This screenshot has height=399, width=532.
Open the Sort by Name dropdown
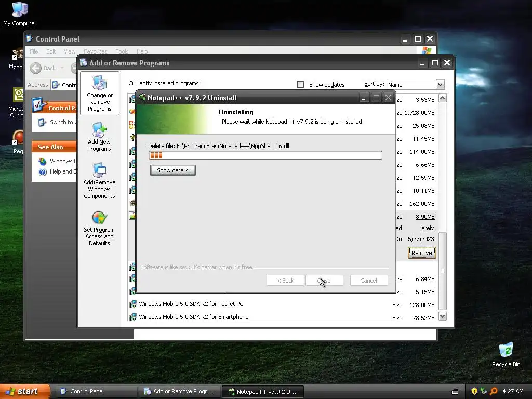(440, 84)
